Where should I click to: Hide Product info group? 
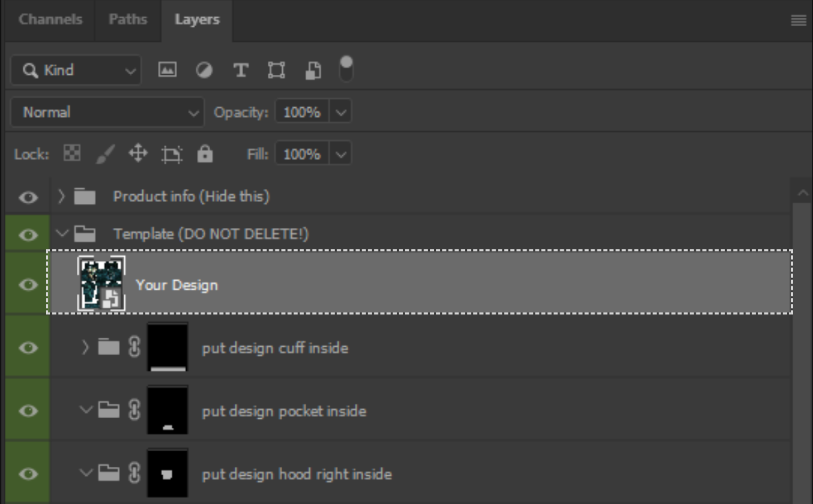point(28,197)
